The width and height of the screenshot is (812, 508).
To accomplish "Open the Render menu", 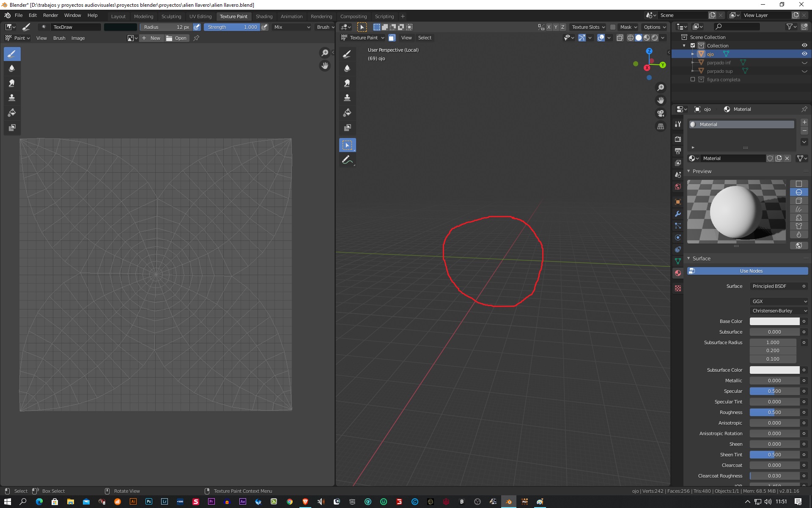I will tap(50, 15).
